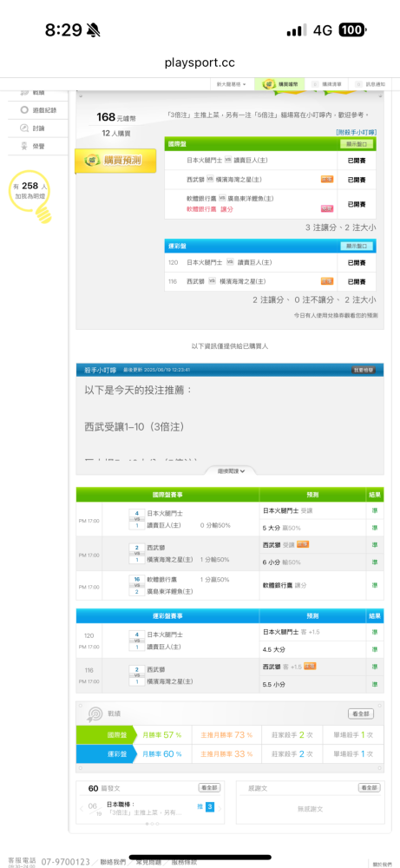Select the green 國際盤 record tab
Image resolution: width=400 pixels, height=868 pixels.
coord(106,734)
